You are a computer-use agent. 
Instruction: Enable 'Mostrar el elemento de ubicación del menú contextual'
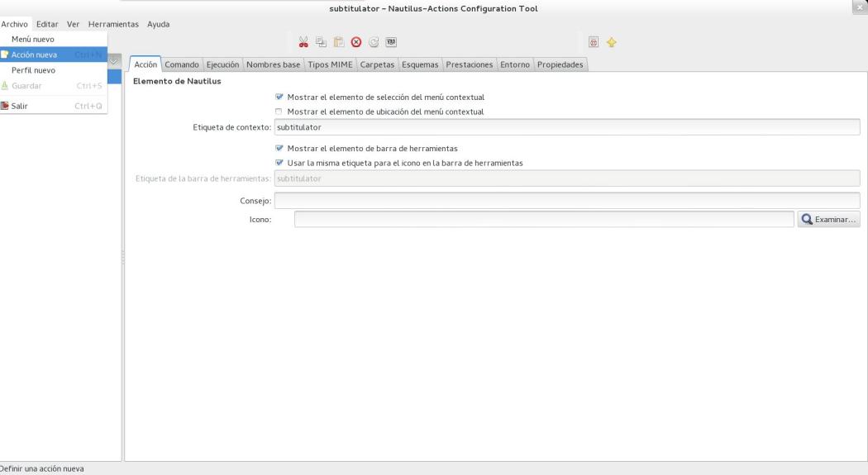[279, 112]
